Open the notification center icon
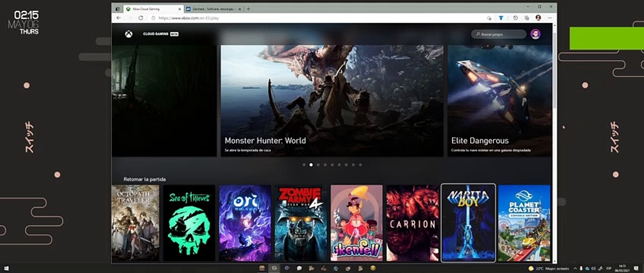Viewport: 644px width, 273px height. click(x=636, y=268)
